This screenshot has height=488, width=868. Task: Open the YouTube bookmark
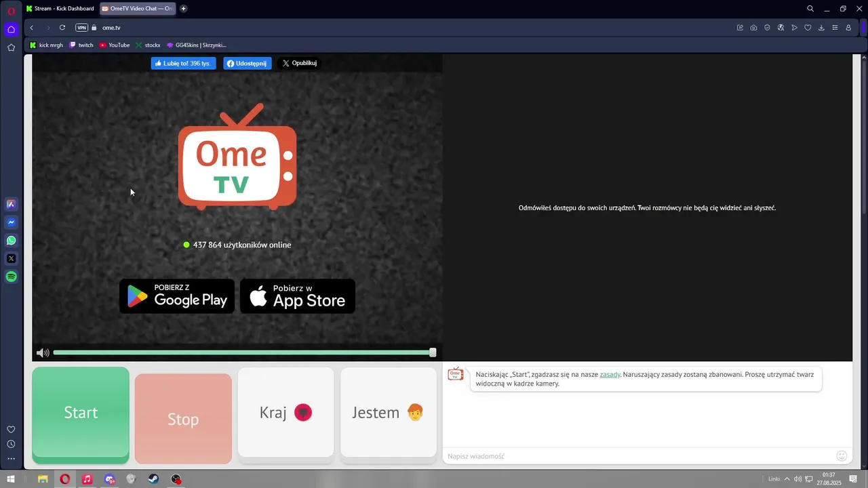pos(115,45)
